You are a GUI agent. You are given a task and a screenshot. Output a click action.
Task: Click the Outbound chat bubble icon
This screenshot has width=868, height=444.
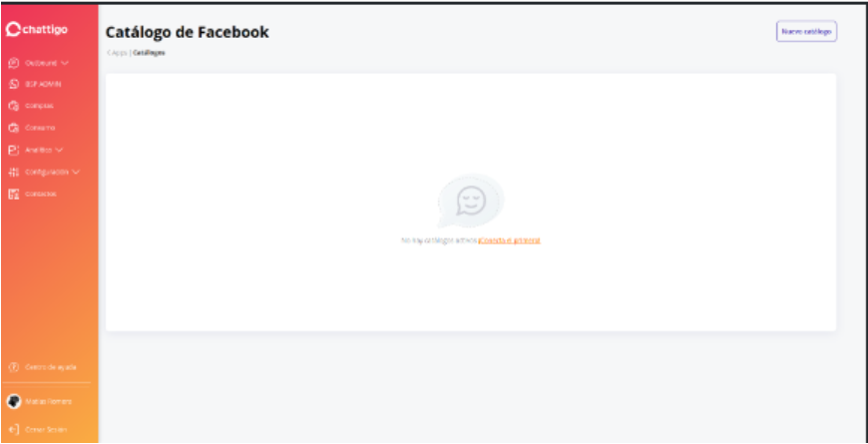(14, 63)
